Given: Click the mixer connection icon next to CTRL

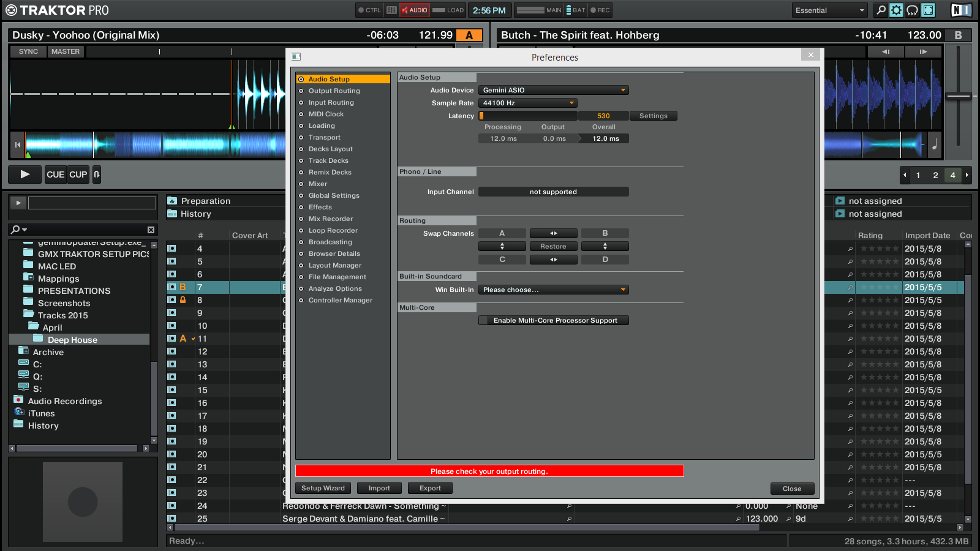Looking at the screenshot, I should (392, 10).
